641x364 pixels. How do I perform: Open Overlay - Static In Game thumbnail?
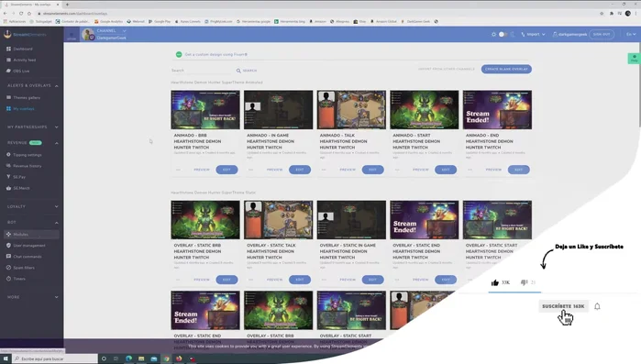coord(351,220)
